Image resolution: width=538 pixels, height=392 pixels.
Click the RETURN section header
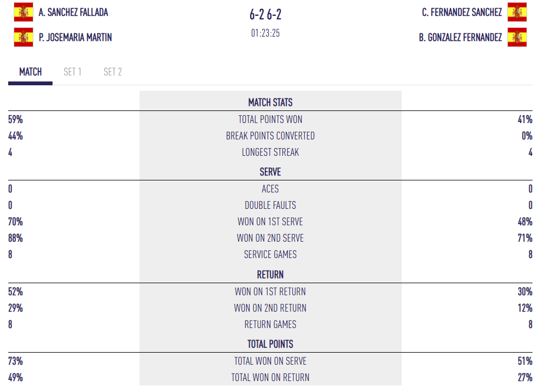[270, 274]
